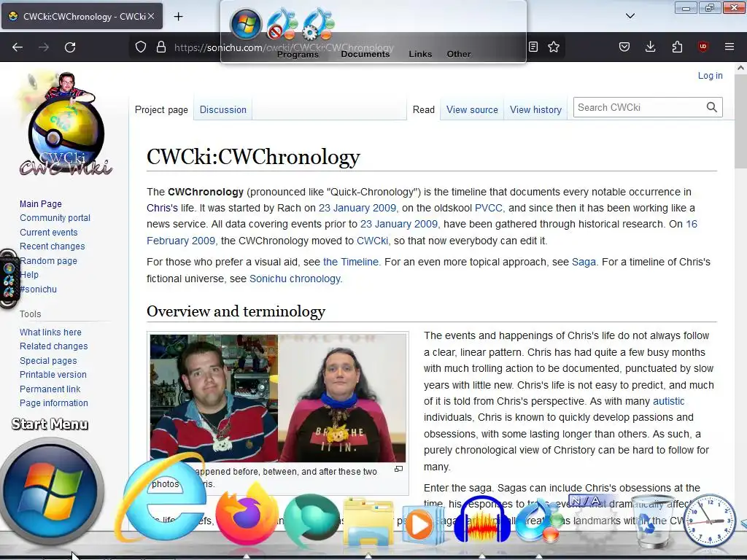
Task: Open Audacity headphones icon in dock
Action: (x=481, y=520)
